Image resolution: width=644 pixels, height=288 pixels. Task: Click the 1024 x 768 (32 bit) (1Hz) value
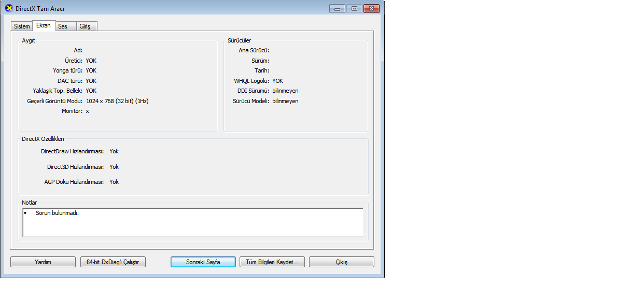tap(117, 101)
